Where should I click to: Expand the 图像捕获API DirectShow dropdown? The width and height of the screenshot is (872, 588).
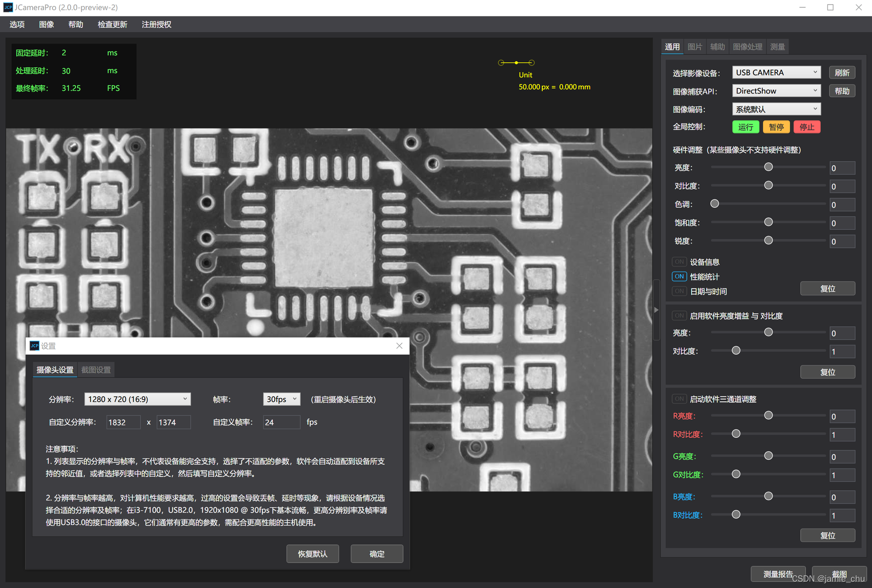pos(776,91)
